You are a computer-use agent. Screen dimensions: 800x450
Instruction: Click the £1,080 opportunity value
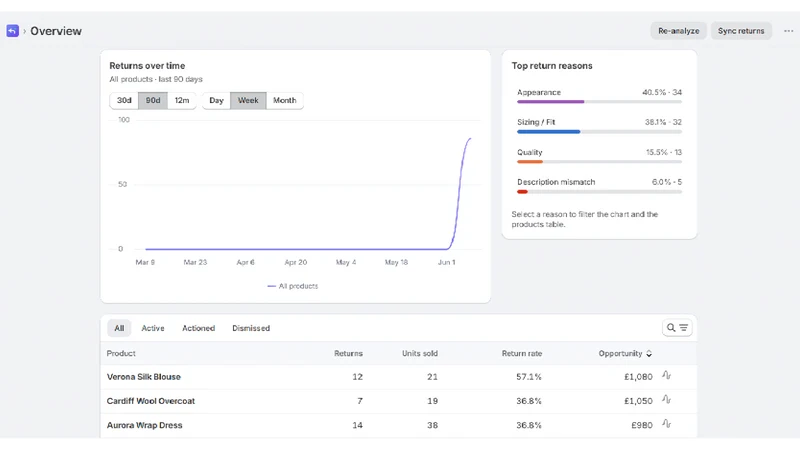pyautogui.click(x=638, y=377)
